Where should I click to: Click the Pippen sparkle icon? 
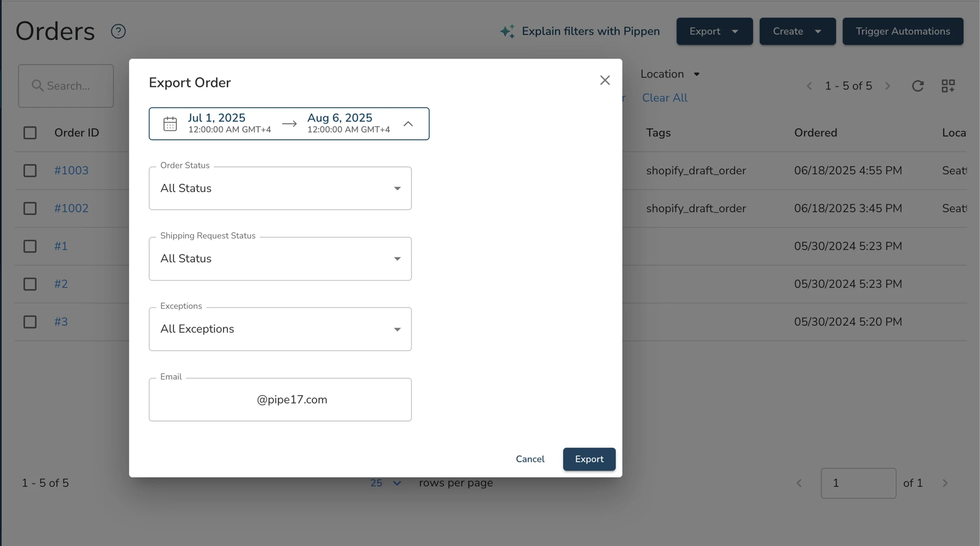coord(507,32)
